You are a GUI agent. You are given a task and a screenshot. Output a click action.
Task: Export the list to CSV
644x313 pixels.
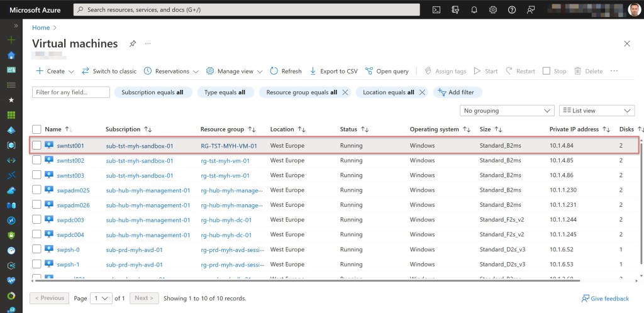(x=333, y=71)
